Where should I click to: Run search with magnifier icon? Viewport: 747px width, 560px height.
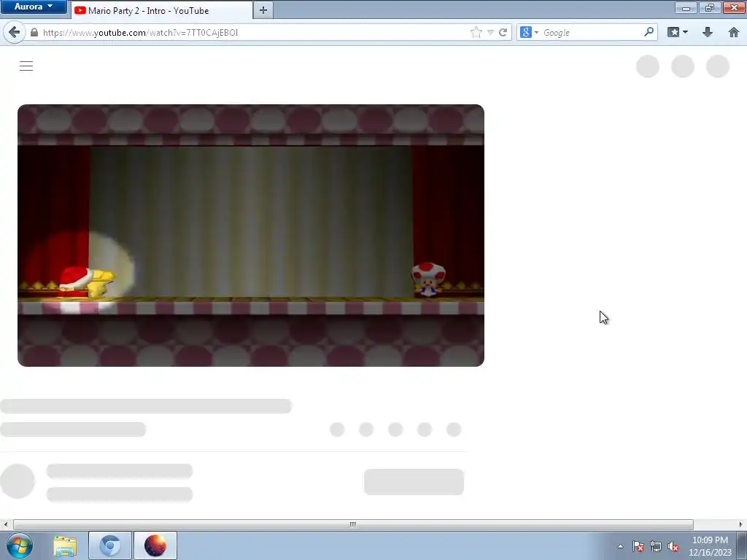pos(649,32)
